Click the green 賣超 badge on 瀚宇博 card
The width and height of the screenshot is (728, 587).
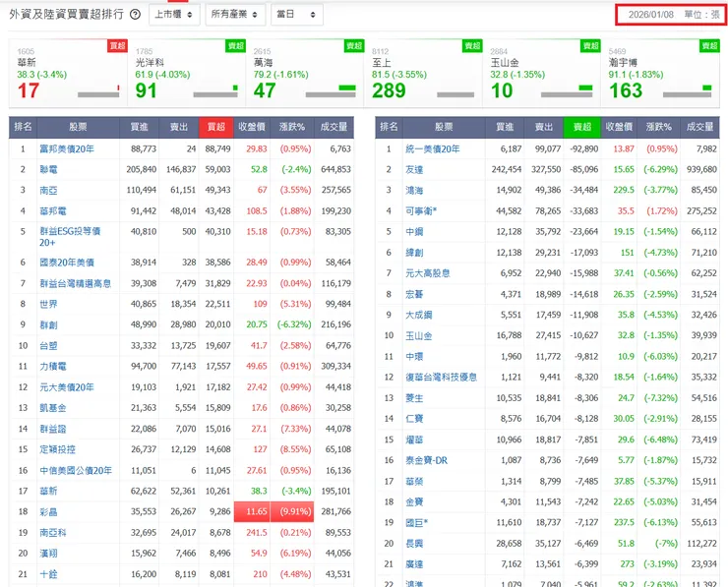point(709,45)
